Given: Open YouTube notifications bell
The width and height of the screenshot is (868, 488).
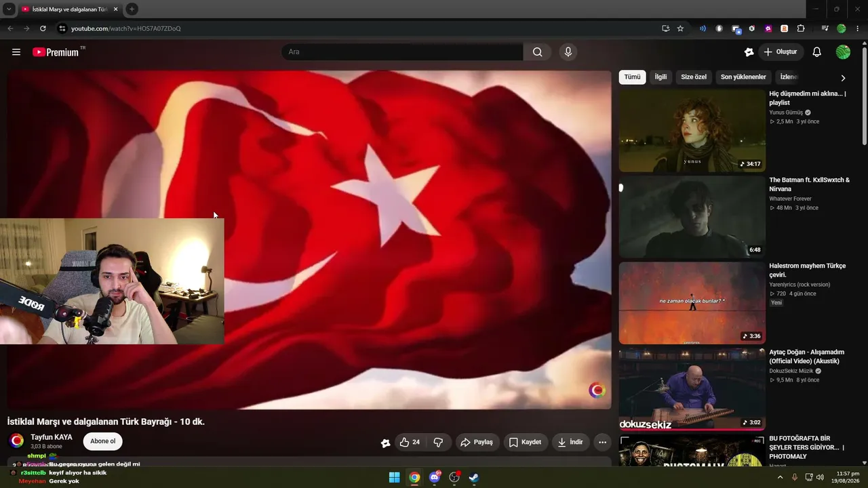Looking at the screenshot, I should [817, 52].
